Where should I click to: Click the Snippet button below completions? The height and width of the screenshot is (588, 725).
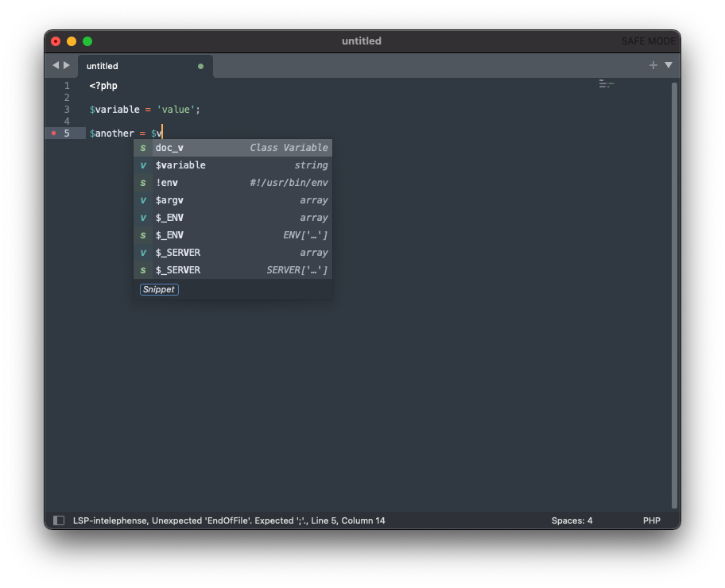(x=159, y=289)
